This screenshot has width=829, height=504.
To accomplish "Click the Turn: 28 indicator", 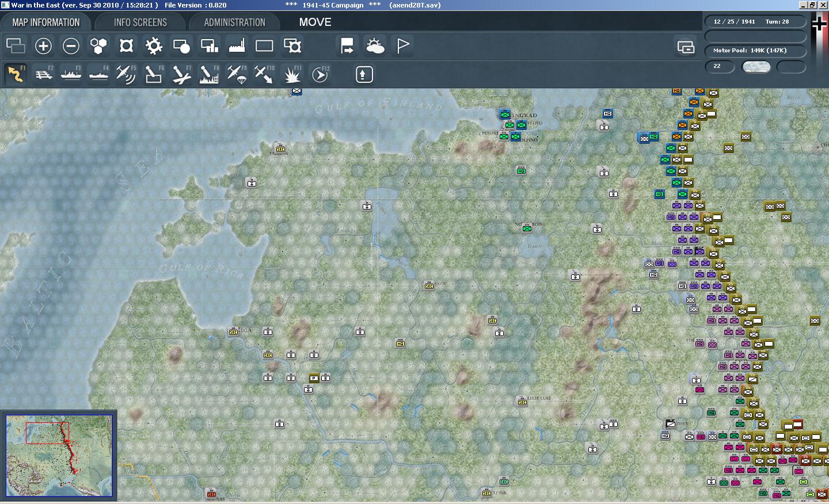I will pos(777,21).
